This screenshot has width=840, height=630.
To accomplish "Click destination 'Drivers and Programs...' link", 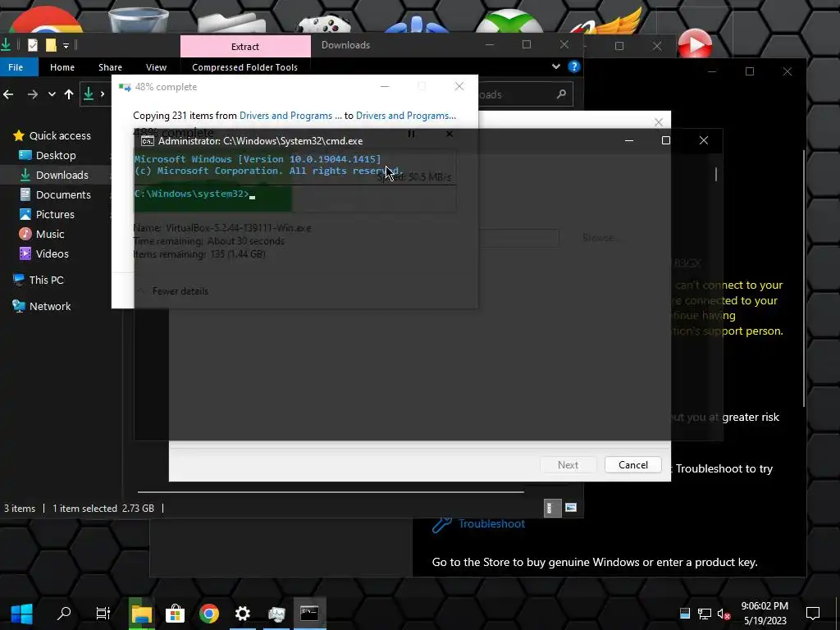I will pos(406,116).
